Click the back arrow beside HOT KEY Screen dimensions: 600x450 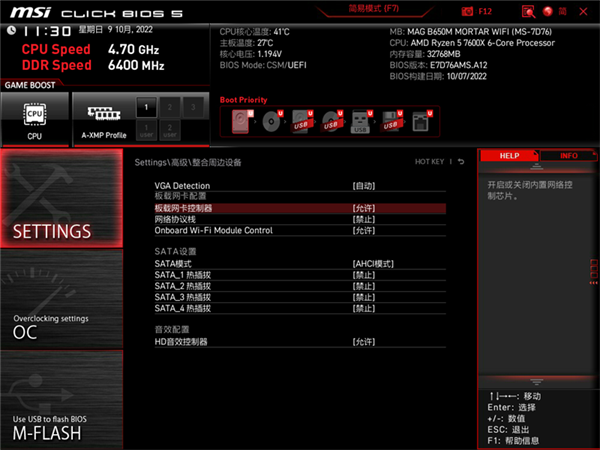tap(462, 161)
